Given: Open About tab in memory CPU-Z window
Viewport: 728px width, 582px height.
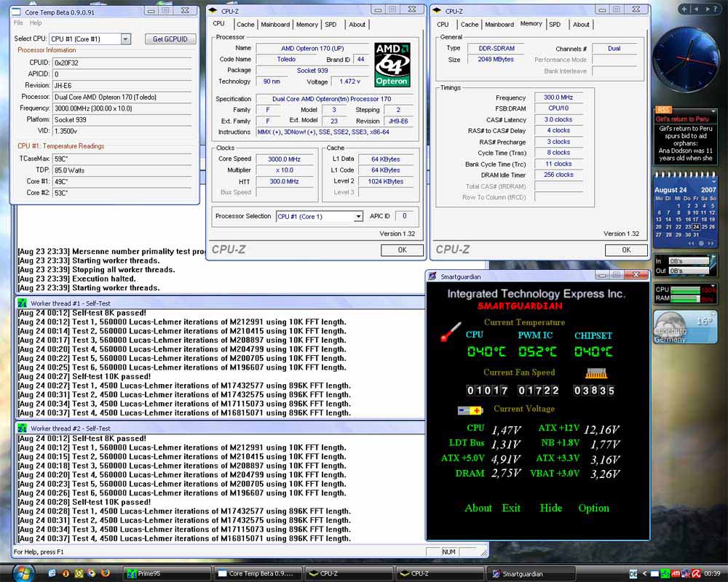Looking at the screenshot, I should tap(581, 24).
